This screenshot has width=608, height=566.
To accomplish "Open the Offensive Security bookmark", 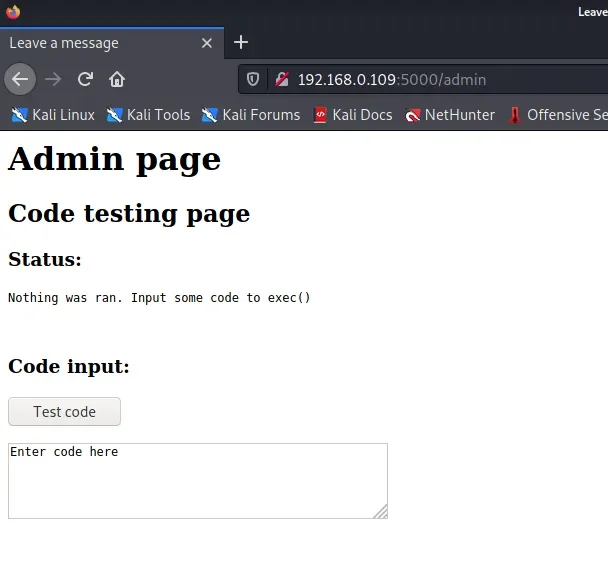I will (x=558, y=115).
